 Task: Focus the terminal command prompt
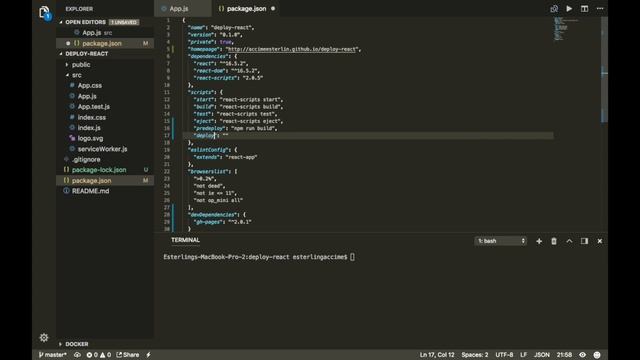point(352,257)
